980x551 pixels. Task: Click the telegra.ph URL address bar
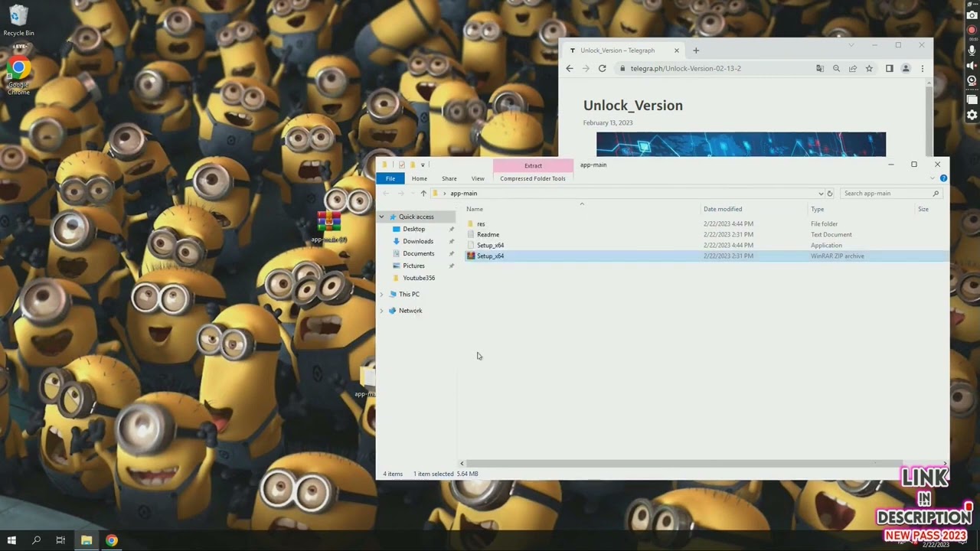click(x=686, y=68)
